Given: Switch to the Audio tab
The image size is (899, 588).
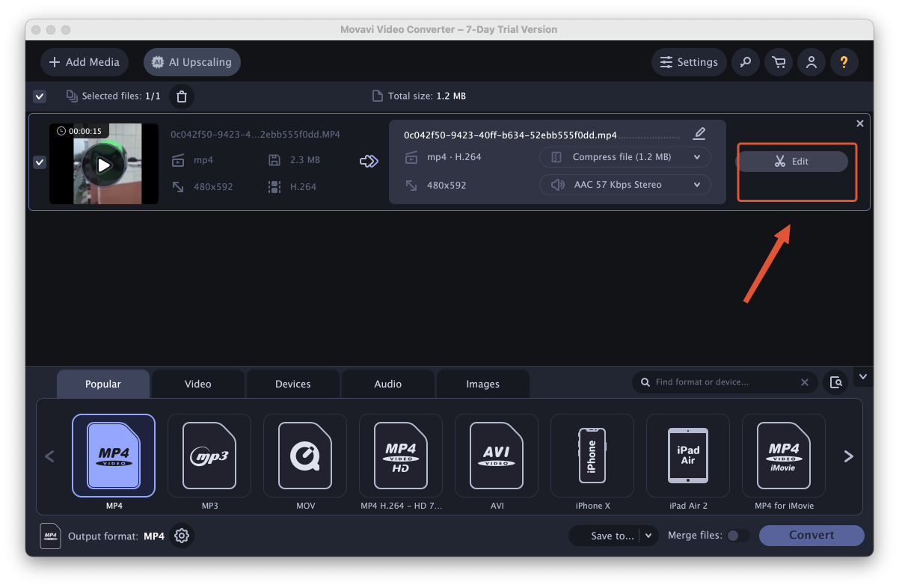Looking at the screenshot, I should (388, 384).
